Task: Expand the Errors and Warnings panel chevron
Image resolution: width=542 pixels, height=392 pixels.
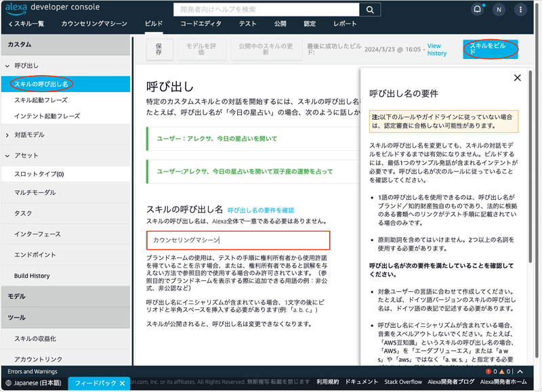Action: (520, 371)
